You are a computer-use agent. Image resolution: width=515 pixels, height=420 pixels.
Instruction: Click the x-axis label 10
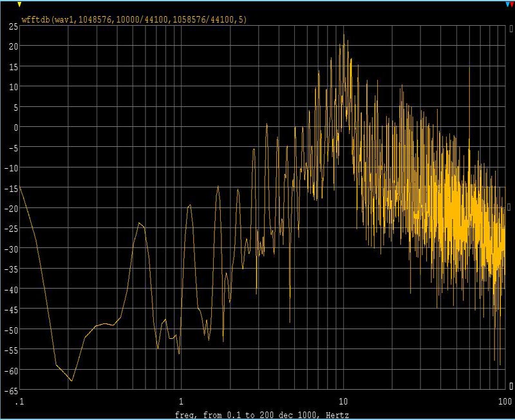343,401
